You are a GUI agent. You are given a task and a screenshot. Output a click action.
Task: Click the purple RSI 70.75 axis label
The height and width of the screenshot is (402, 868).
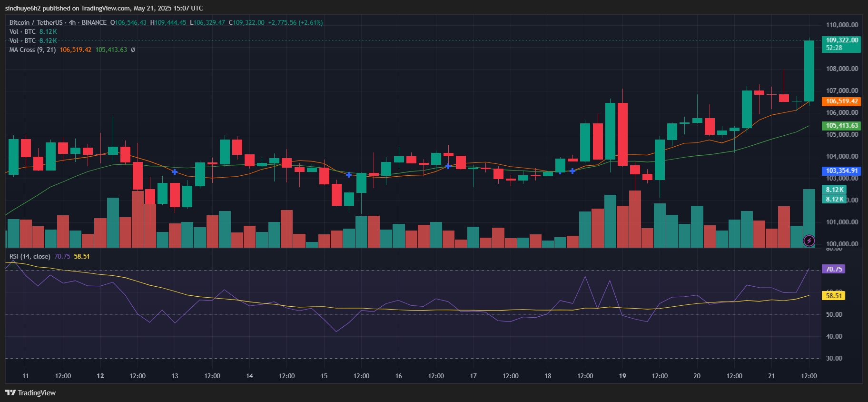coord(833,269)
